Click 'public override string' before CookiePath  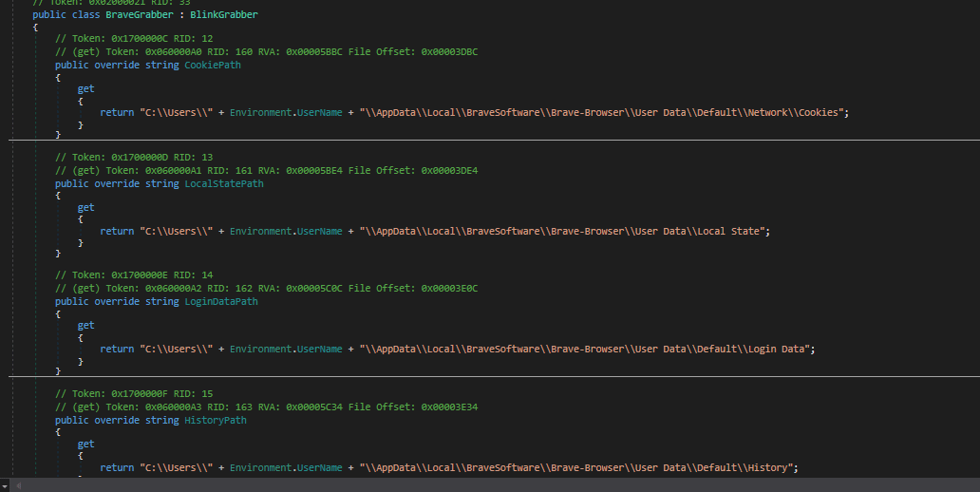[117, 65]
